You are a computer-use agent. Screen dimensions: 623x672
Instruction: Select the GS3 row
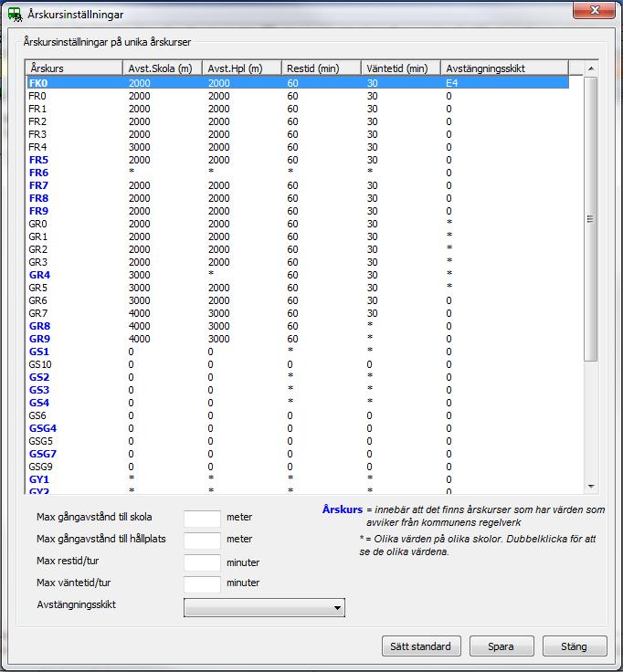point(298,390)
